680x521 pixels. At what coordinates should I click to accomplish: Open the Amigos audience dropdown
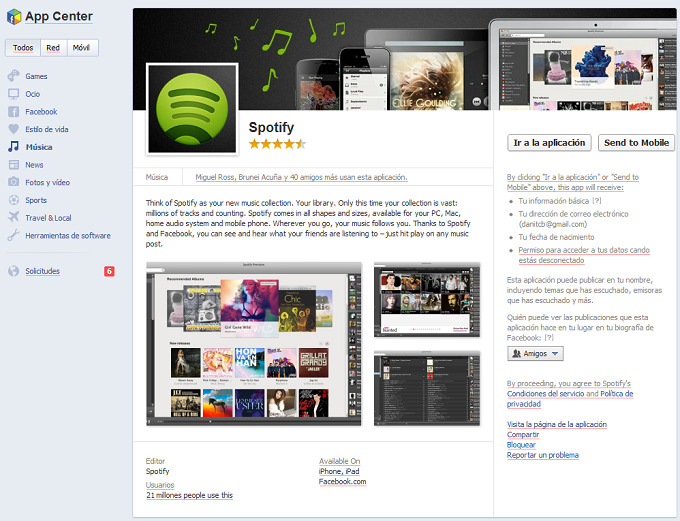click(x=535, y=354)
